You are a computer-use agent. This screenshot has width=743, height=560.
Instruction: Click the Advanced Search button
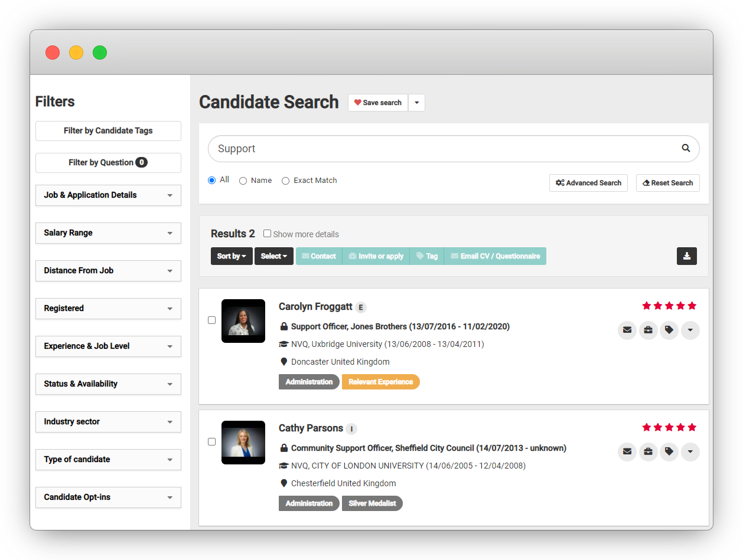click(588, 183)
